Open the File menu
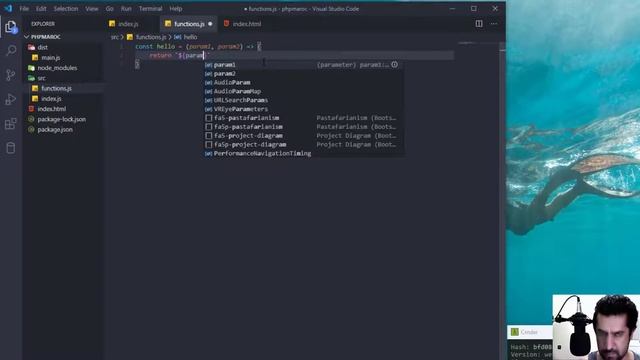 24,9
